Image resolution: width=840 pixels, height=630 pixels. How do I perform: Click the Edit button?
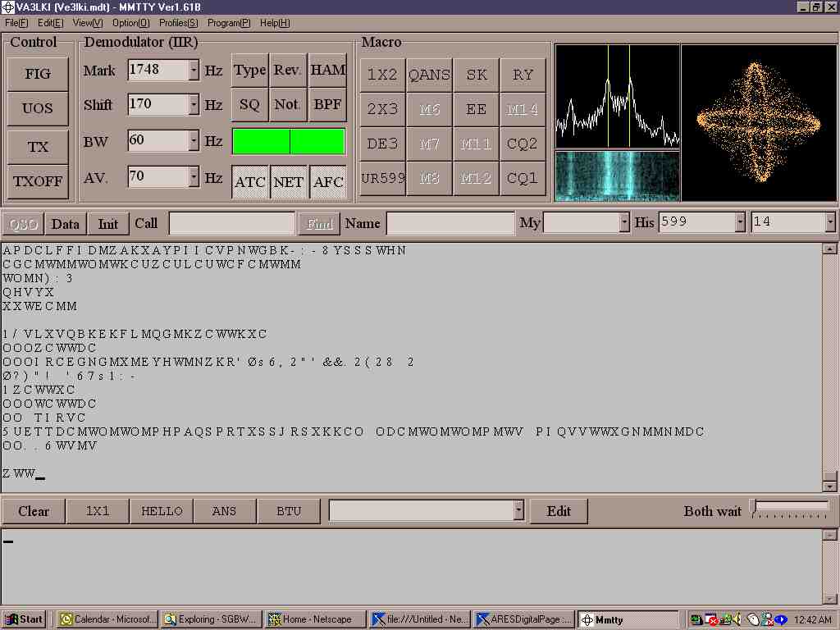click(x=559, y=511)
